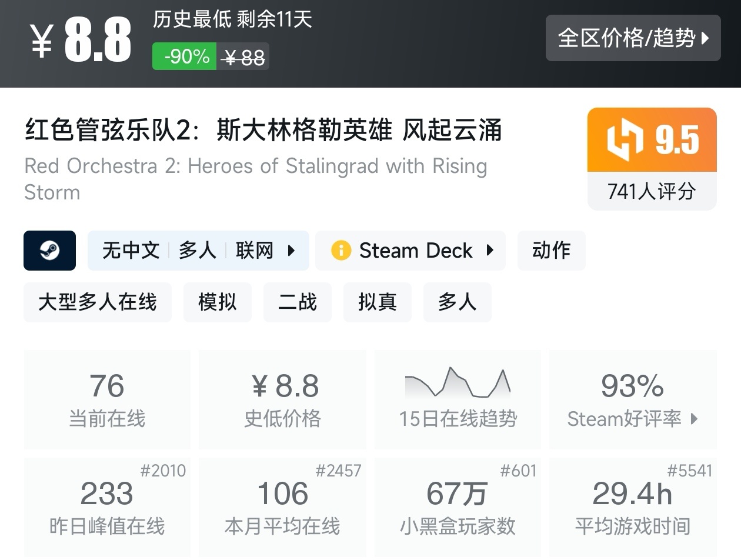The width and height of the screenshot is (741, 560).
Task: Tap the 模拟 tag
Action: (218, 302)
